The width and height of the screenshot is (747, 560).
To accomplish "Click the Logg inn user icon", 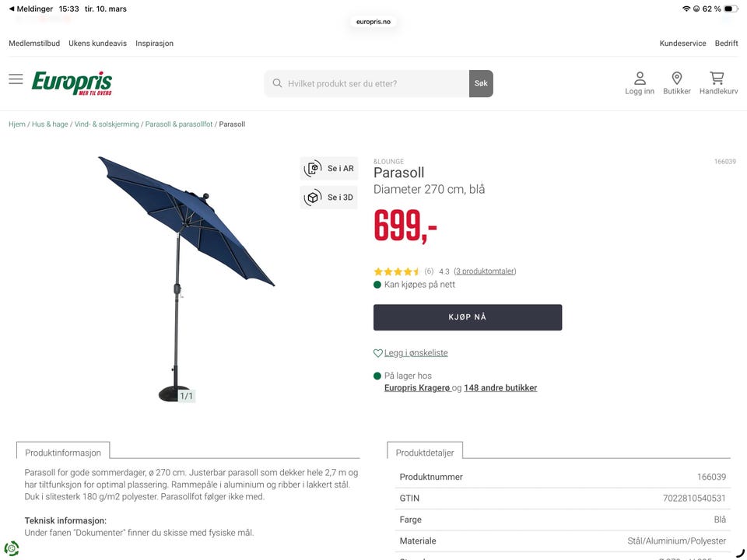I will pyautogui.click(x=640, y=78).
